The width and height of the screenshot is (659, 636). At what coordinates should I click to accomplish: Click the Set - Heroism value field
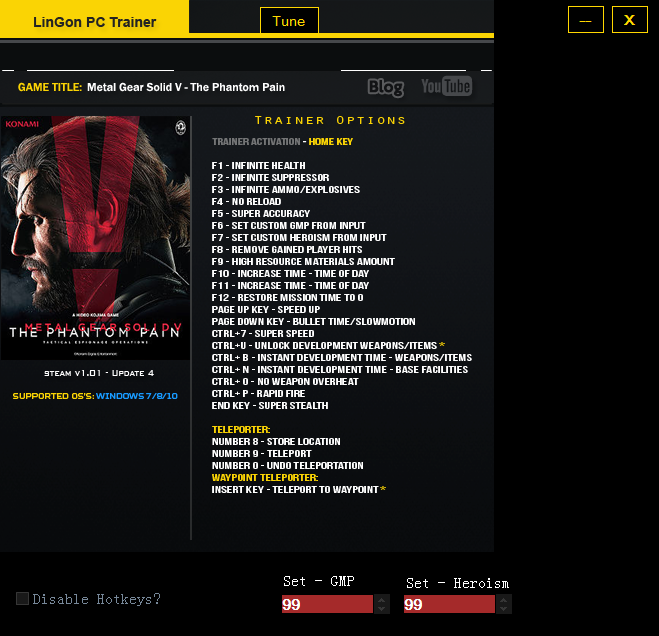point(449,604)
